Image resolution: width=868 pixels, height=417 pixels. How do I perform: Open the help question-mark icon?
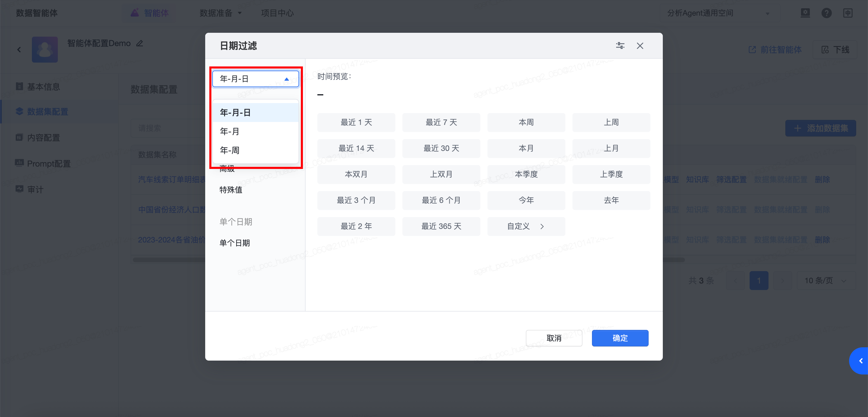(x=826, y=13)
